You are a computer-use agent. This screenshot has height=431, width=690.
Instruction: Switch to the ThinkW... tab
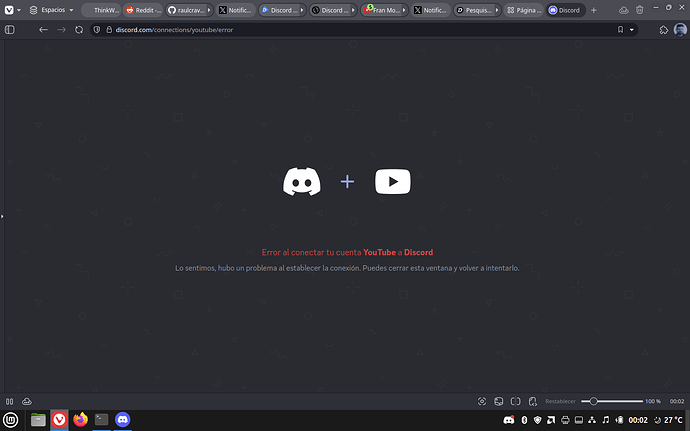tap(101, 10)
